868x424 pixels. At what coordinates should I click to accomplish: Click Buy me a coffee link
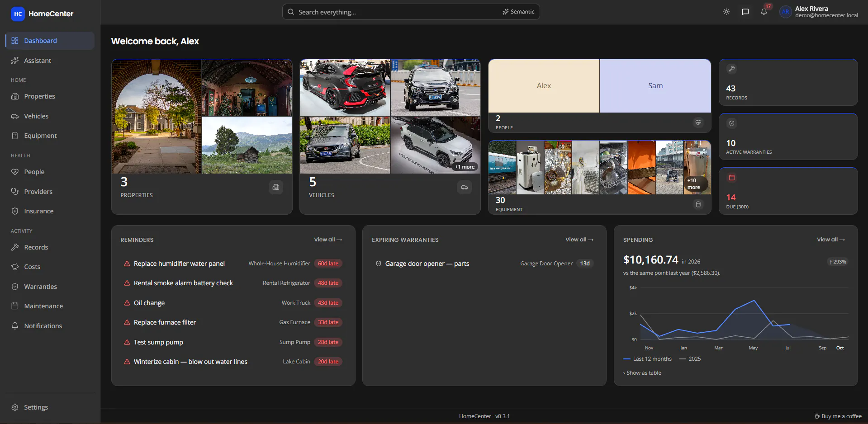[x=838, y=416]
